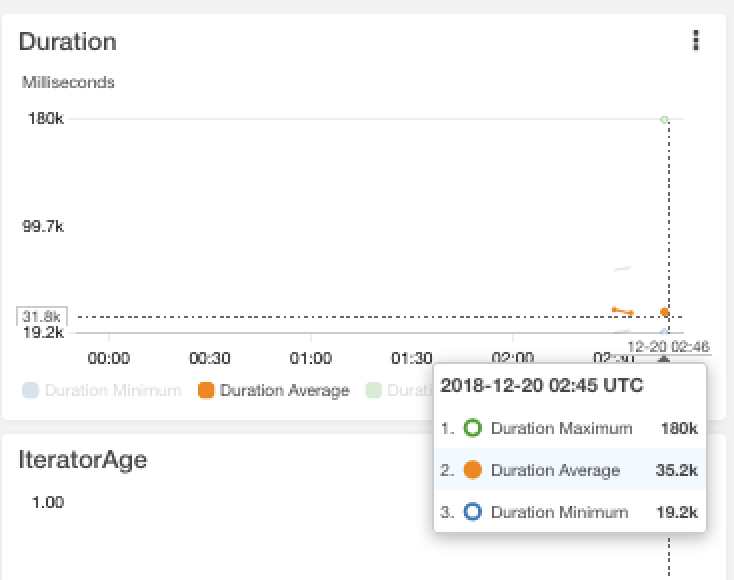Screen dimensions: 734x580
Task: Select the Duration Minimum 19.2k tooltip row
Action: click(568, 512)
